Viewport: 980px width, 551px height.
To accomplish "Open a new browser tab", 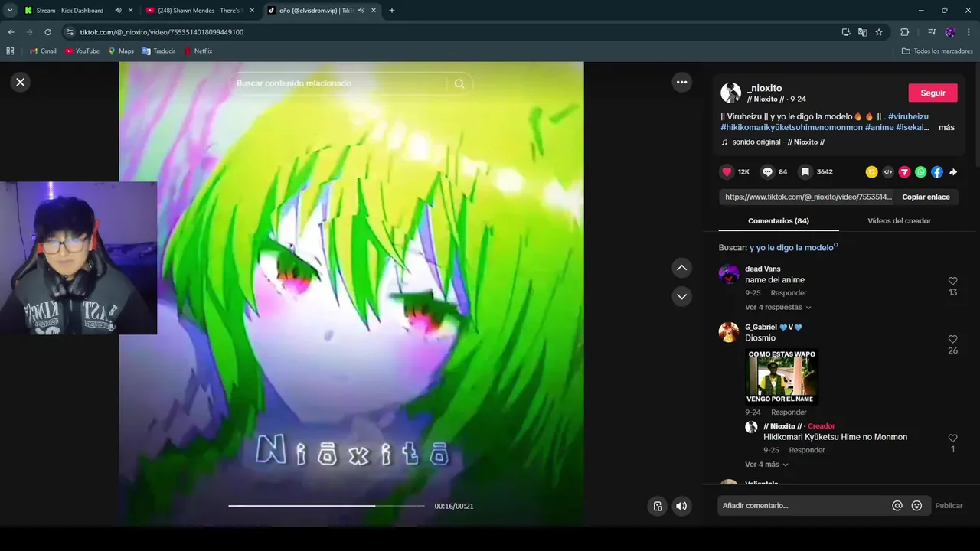I will 392,11.
